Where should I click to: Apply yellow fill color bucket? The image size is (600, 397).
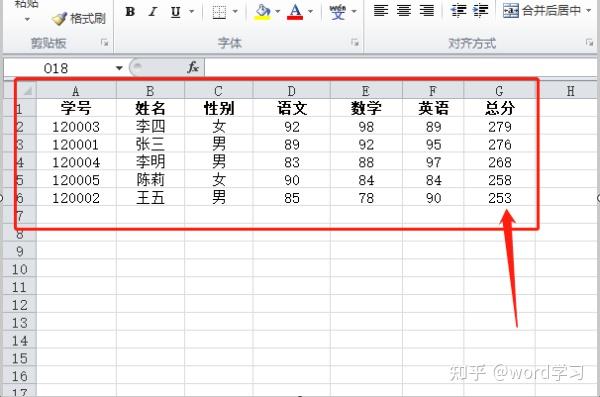pos(262,12)
